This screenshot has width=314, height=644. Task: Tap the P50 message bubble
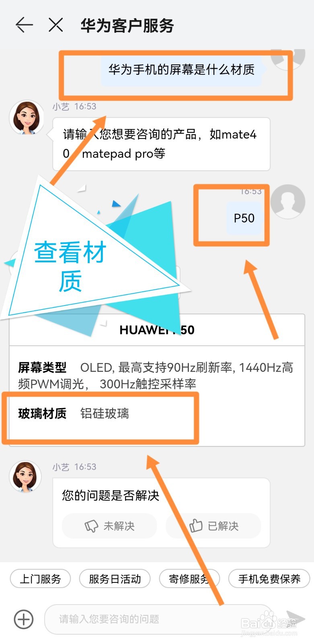244,218
